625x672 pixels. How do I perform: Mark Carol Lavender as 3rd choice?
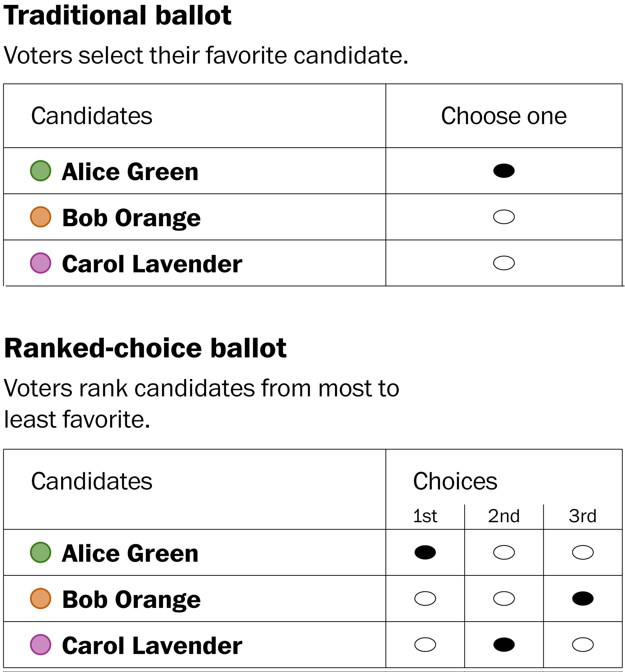click(583, 645)
